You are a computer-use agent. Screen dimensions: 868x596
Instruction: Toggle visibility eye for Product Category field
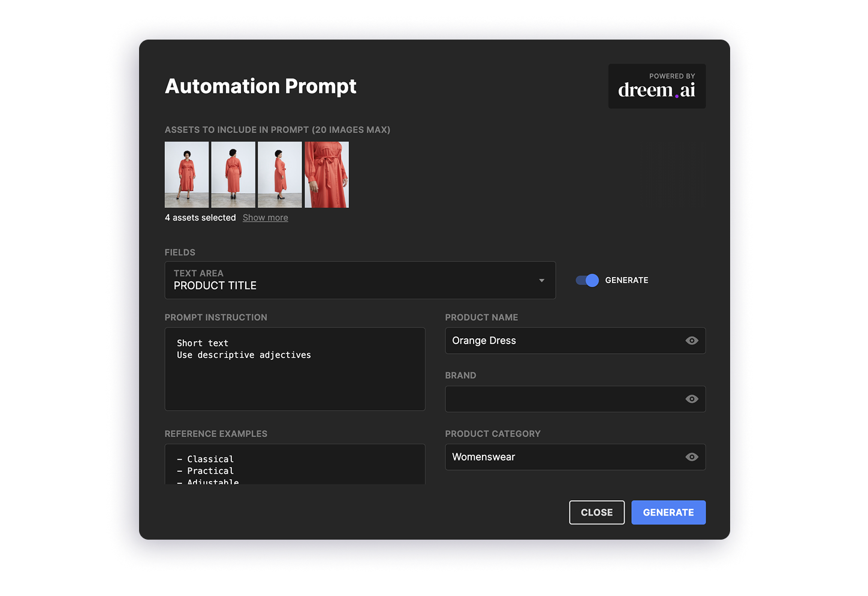pyautogui.click(x=692, y=457)
